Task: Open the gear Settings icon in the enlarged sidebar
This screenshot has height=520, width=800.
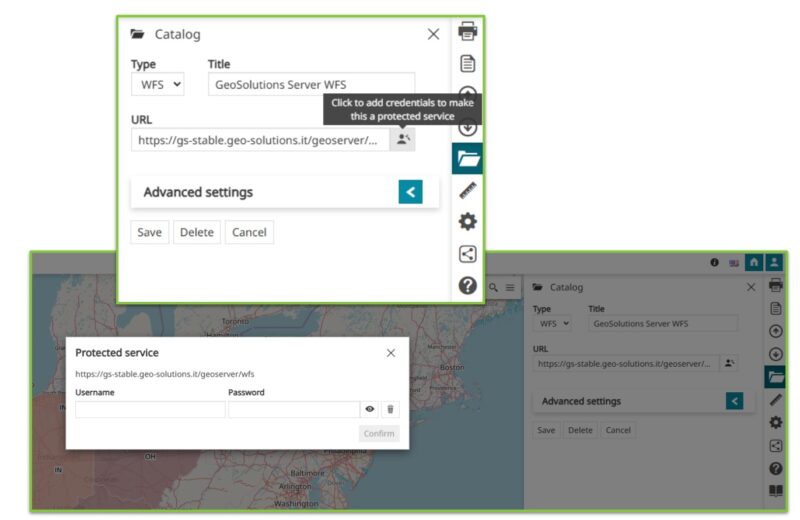Action: point(467,222)
